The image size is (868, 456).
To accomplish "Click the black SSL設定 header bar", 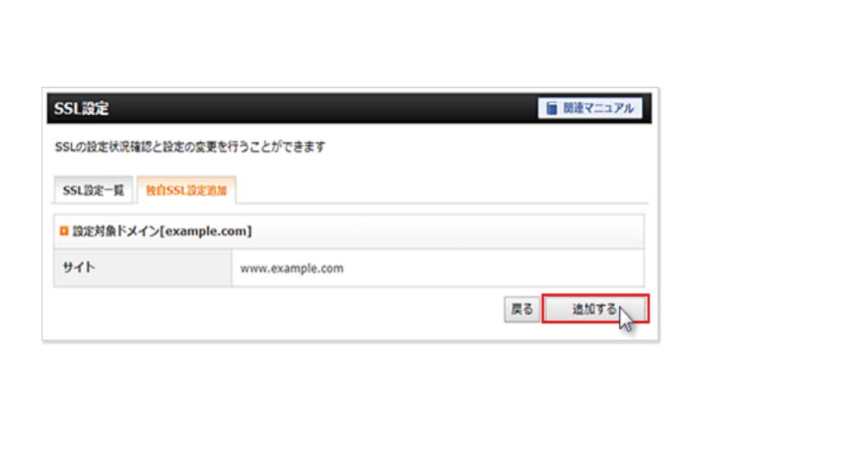I will (349, 109).
